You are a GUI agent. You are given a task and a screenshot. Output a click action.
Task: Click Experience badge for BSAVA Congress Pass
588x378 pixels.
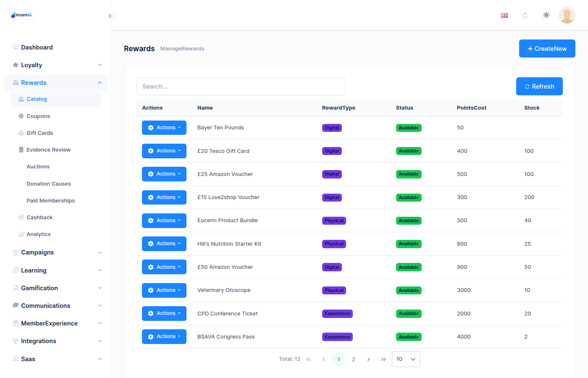click(337, 337)
